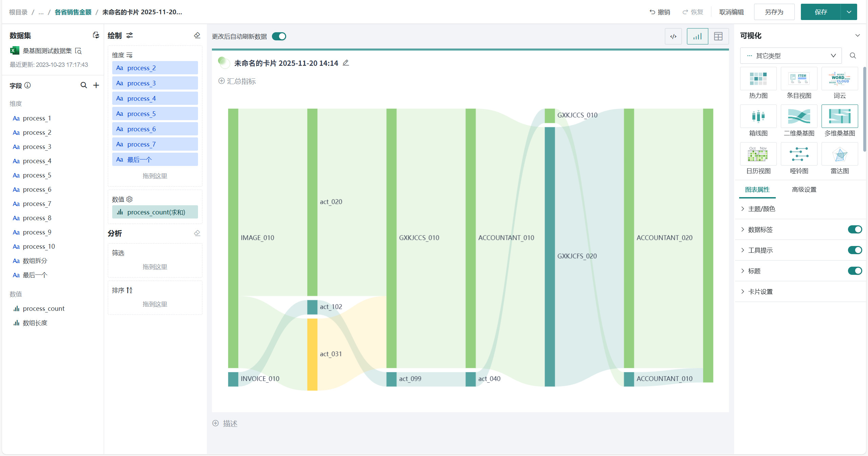Click the edit pencil next to card title
The width and height of the screenshot is (868, 456).
click(x=346, y=63)
